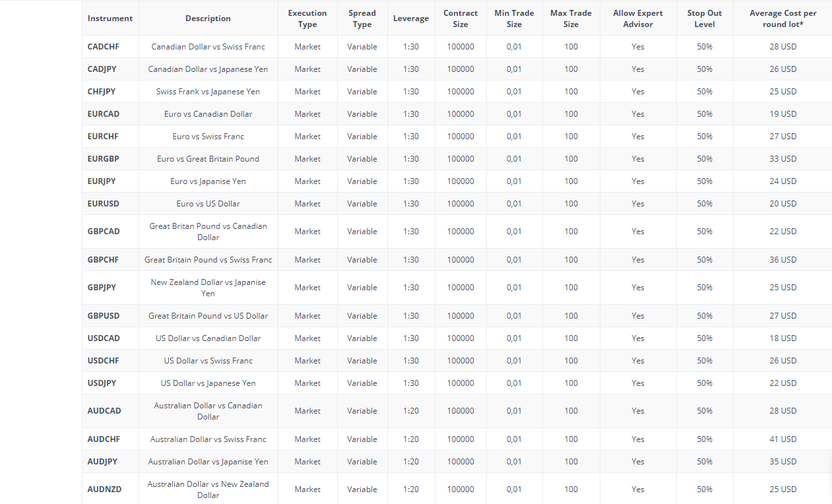Click 'US Dollar vs Swiss Franc' description

pos(208,361)
